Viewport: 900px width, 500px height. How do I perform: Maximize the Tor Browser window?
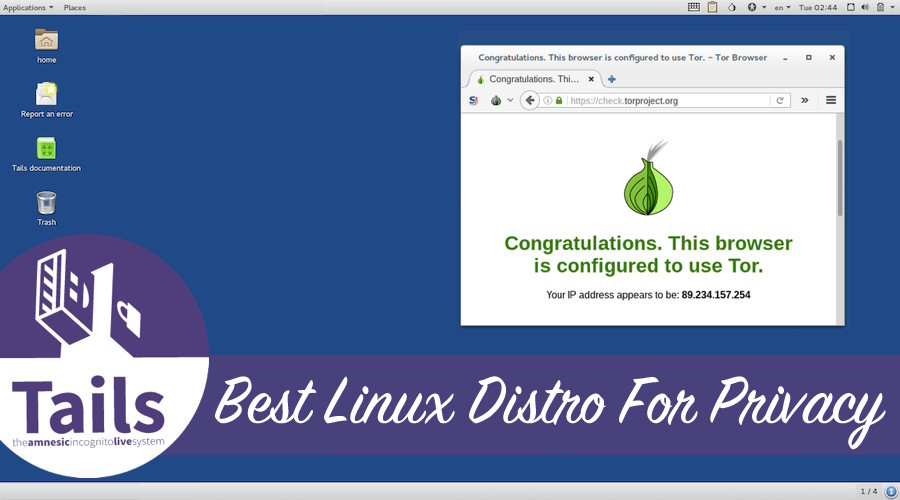click(x=809, y=57)
